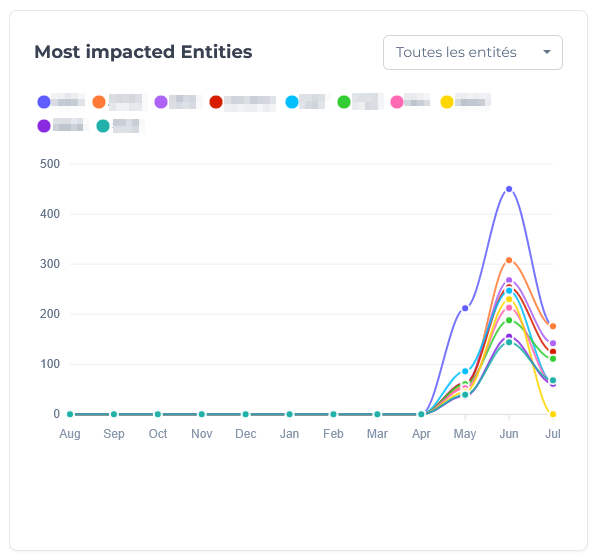Screen dimensions: 598x560
Task: Toggle the pink legend series
Action: [397, 102]
